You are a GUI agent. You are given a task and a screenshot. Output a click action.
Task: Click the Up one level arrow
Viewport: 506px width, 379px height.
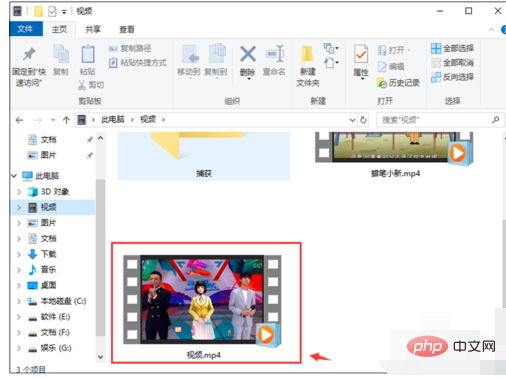(x=66, y=120)
